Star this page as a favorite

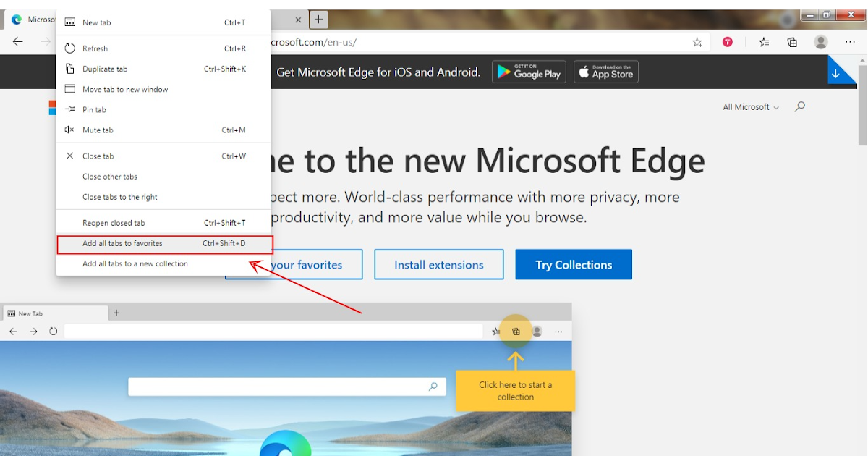(x=697, y=42)
